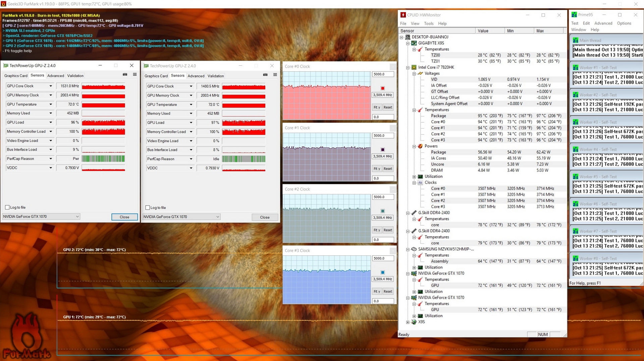
Task: Click the Voltages node icon in HWMonitor
Action: click(420, 73)
